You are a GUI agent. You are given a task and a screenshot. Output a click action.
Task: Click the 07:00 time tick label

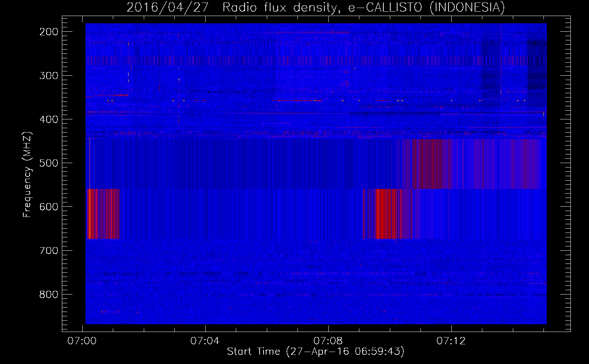(82, 341)
